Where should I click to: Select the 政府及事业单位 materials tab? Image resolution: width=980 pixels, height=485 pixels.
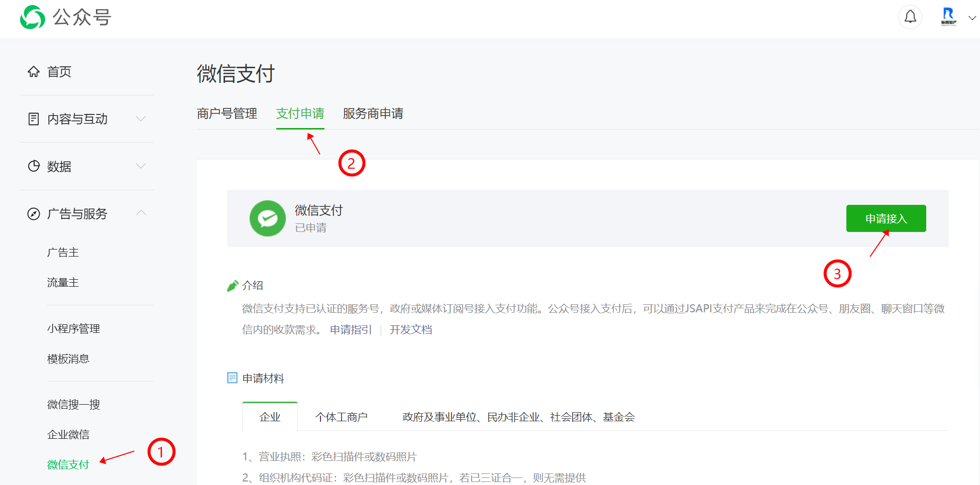pyautogui.click(x=519, y=417)
